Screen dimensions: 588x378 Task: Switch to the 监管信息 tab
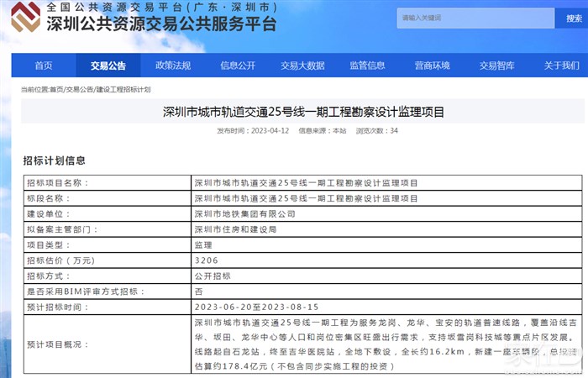click(x=367, y=66)
